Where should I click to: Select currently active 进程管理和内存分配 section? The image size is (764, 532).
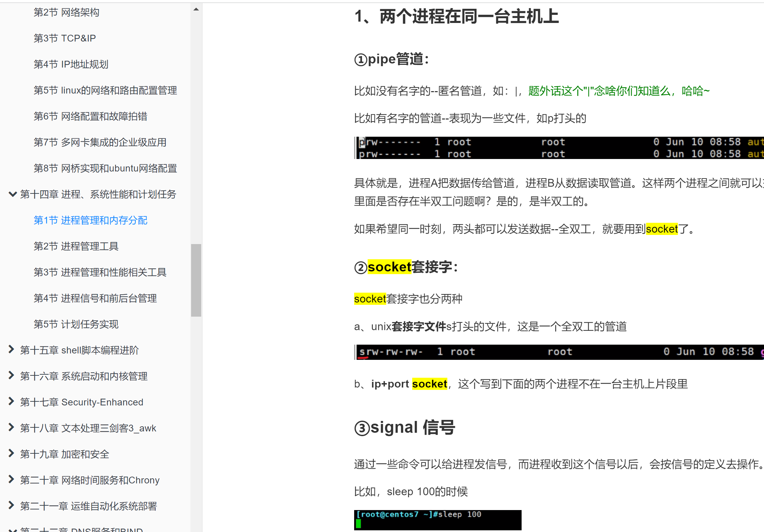(90, 220)
